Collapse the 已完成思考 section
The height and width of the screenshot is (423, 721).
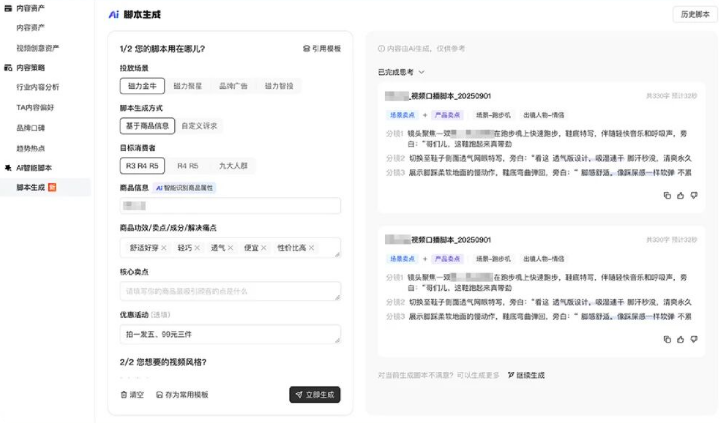(421, 72)
